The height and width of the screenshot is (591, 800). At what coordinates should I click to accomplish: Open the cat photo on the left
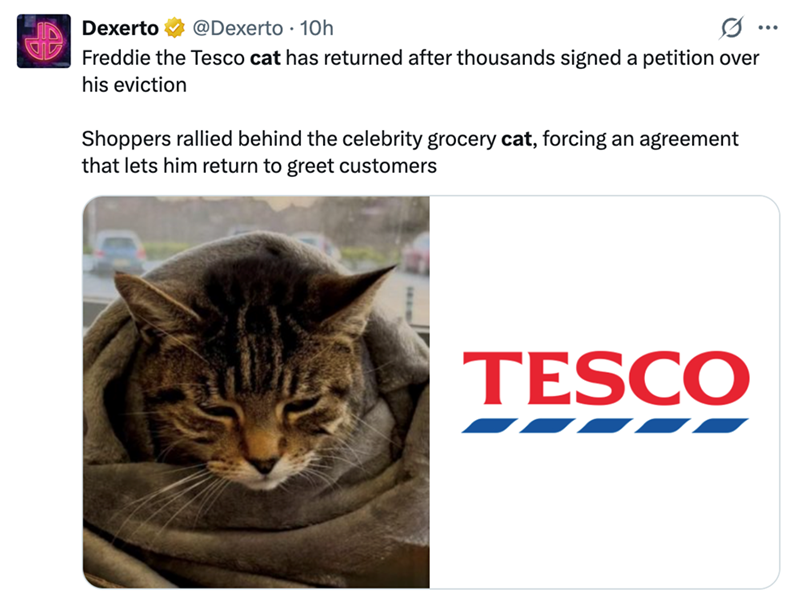pyautogui.click(x=256, y=390)
